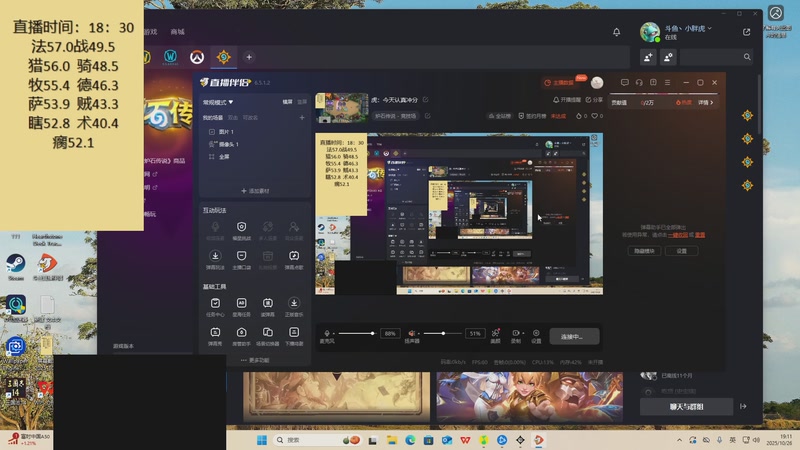The width and height of the screenshot is (800, 450).
Task: Open Windows Start button
Action: coord(262,440)
